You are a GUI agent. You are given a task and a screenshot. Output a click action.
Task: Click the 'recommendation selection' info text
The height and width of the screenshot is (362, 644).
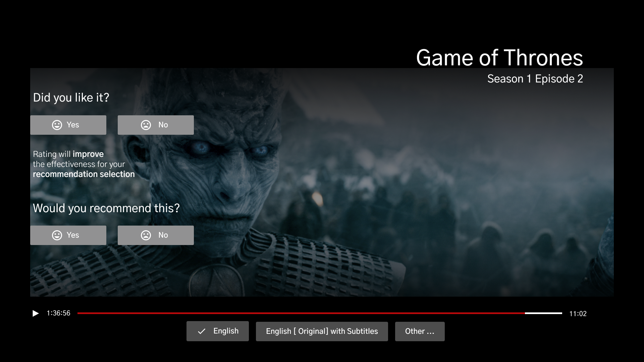coord(84,174)
